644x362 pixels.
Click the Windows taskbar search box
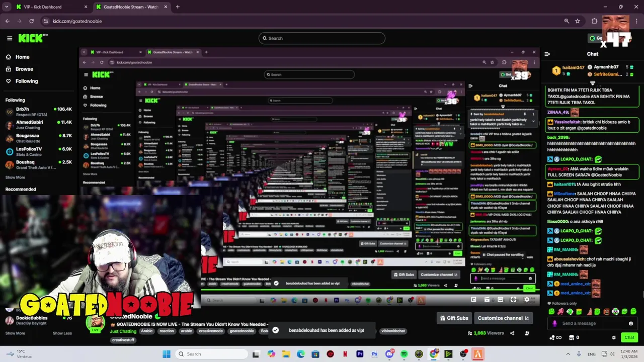coord(211,354)
